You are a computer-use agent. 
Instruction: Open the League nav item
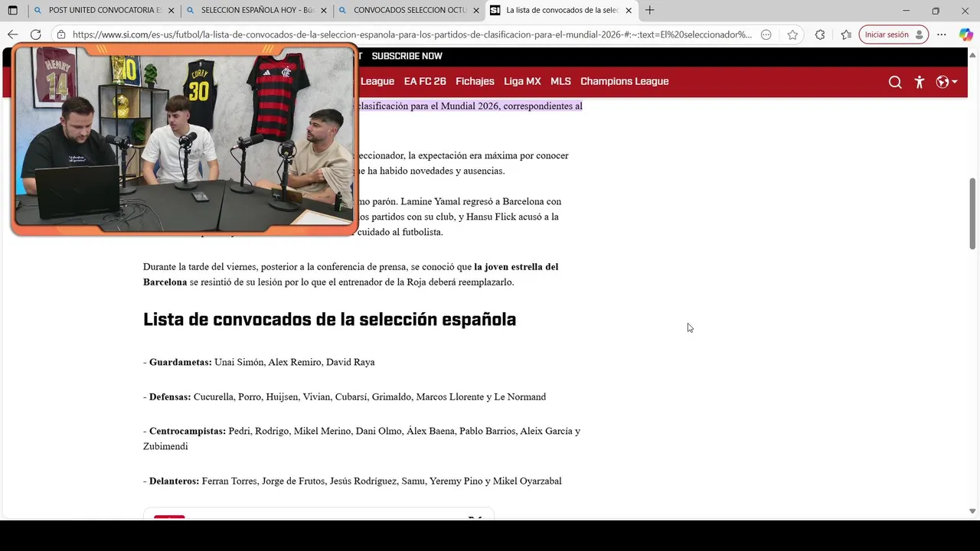tap(377, 81)
